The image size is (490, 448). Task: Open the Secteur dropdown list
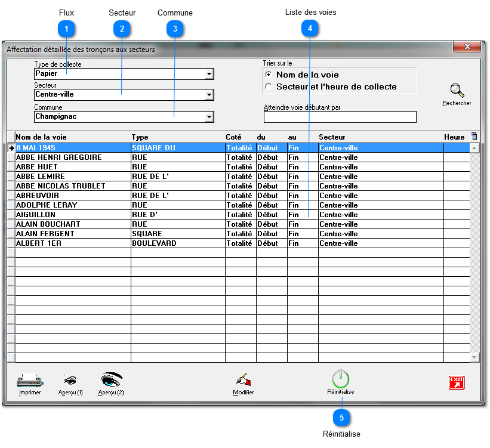[x=209, y=95]
